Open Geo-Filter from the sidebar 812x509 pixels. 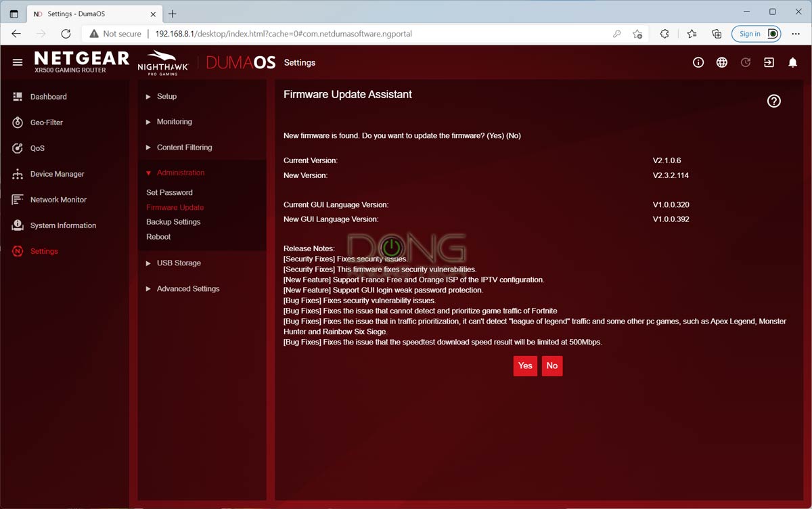point(46,123)
